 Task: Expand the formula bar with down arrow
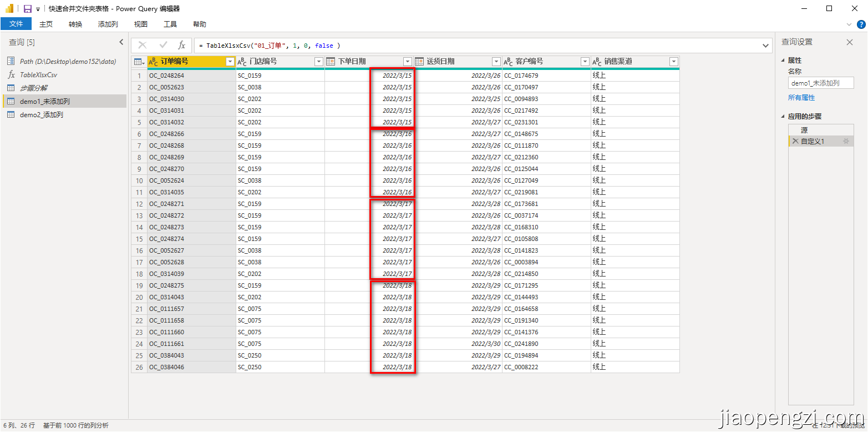765,46
